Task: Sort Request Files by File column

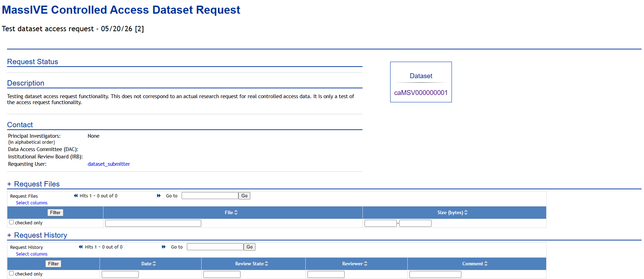Action: tap(236, 212)
